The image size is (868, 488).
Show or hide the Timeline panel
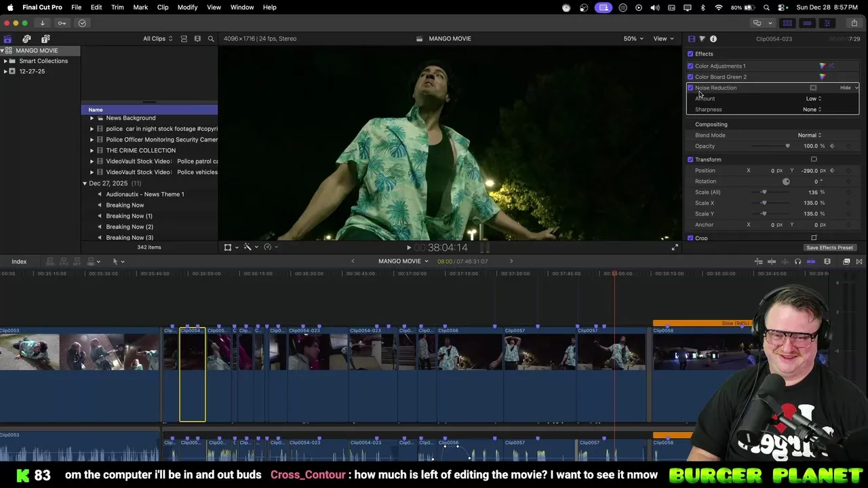click(x=807, y=23)
